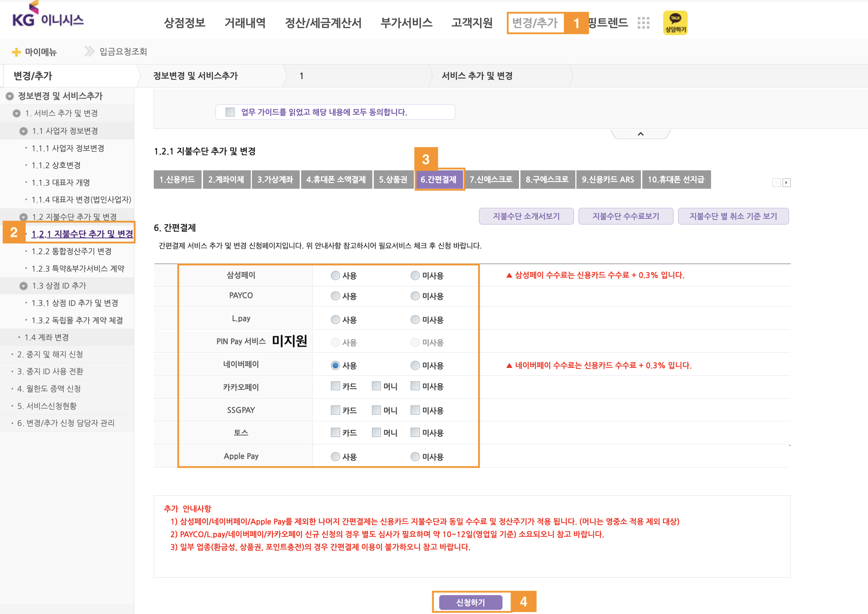Click the left tab-scroll arrow

(777, 183)
